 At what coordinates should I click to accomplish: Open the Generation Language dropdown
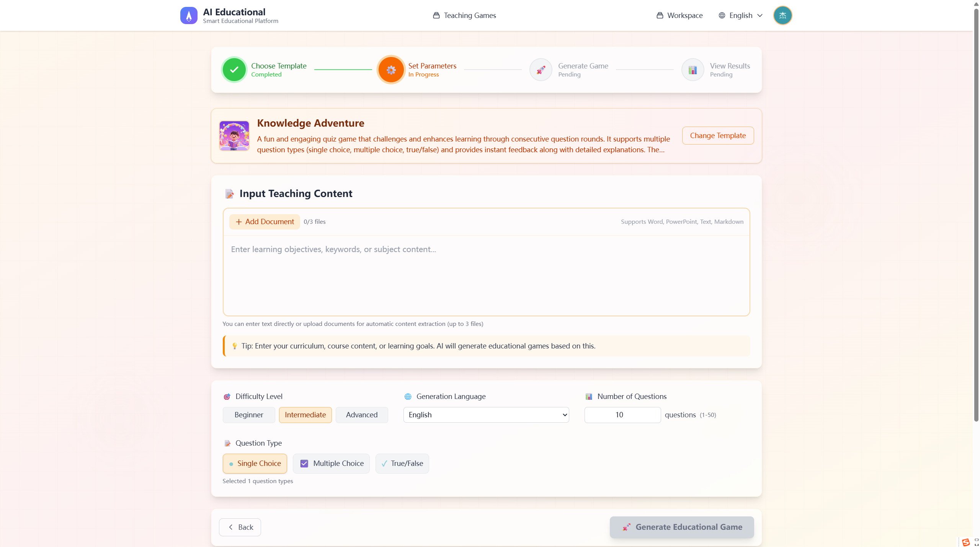pyautogui.click(x=486, y=415)
